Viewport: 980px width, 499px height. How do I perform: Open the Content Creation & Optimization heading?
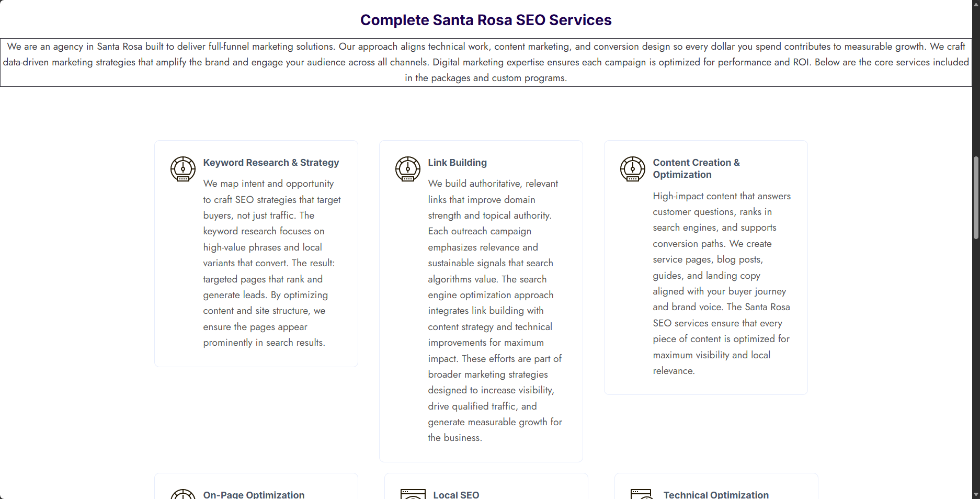click(x=696, y=168)
